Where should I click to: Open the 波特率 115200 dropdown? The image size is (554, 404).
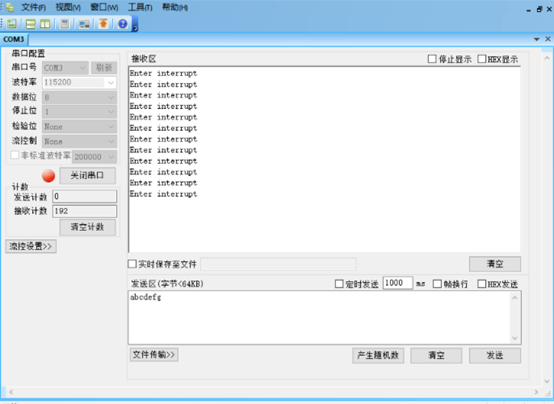[79, 82]
